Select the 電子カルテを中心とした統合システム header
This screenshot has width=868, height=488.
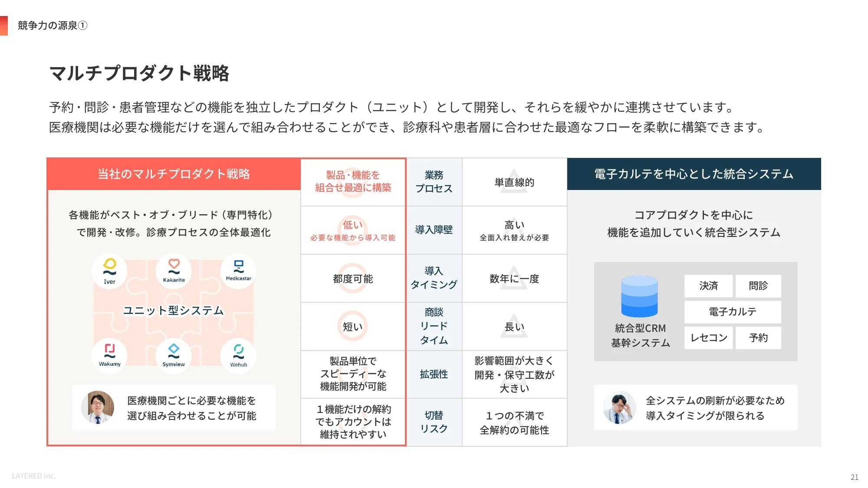(694, 174)
